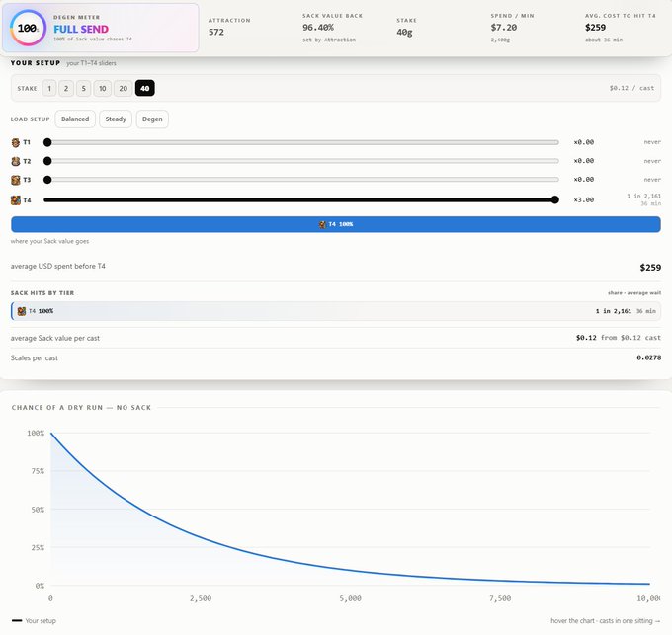672x635 pixels.
Task: Click the 'average USD spent before T4' label
Action: 58,266
